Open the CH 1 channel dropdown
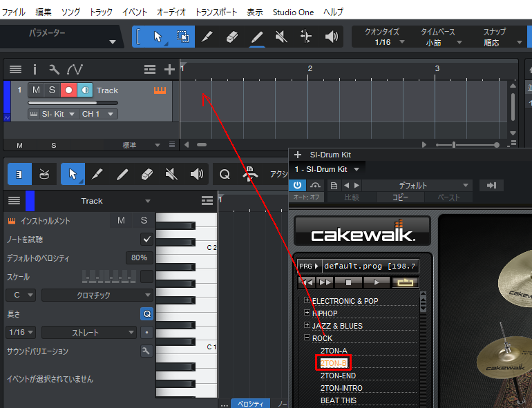 tap(98, 115)
